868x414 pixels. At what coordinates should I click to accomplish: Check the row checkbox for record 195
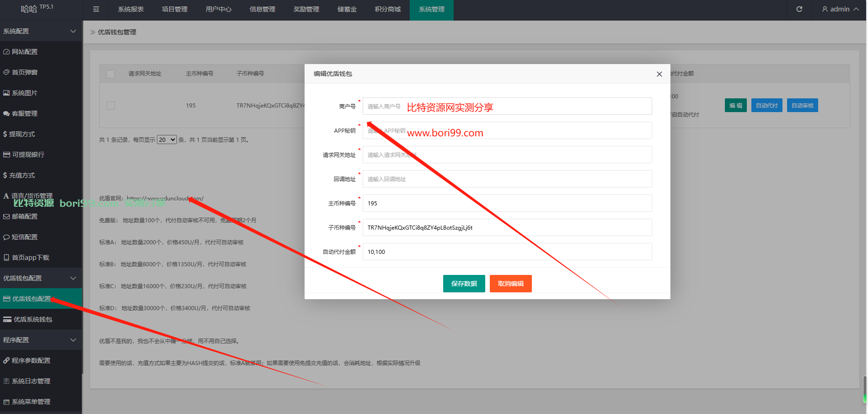click(111, 106)
